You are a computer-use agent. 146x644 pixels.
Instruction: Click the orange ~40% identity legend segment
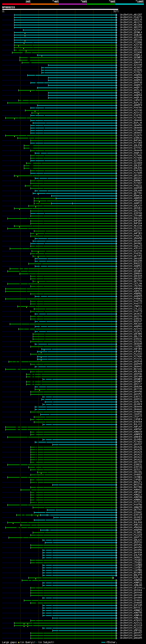(x=45, y=4)
